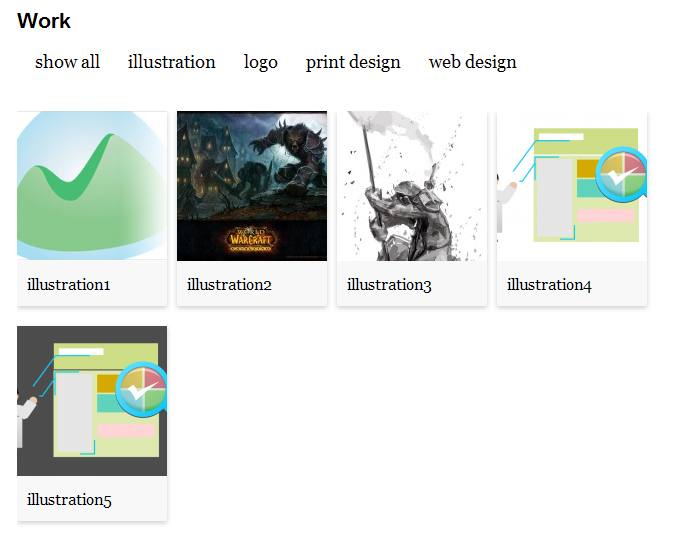
Task: Filter portfolio by logo
Action: coord(260,63)
